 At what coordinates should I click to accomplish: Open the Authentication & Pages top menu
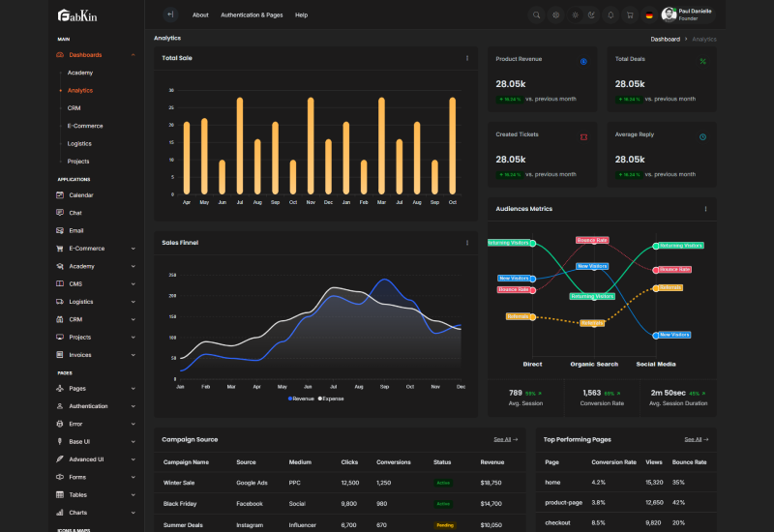(251, 15)
